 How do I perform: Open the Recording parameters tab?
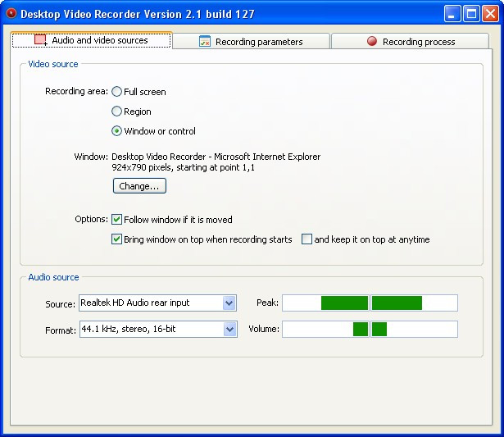click(251, 42)
